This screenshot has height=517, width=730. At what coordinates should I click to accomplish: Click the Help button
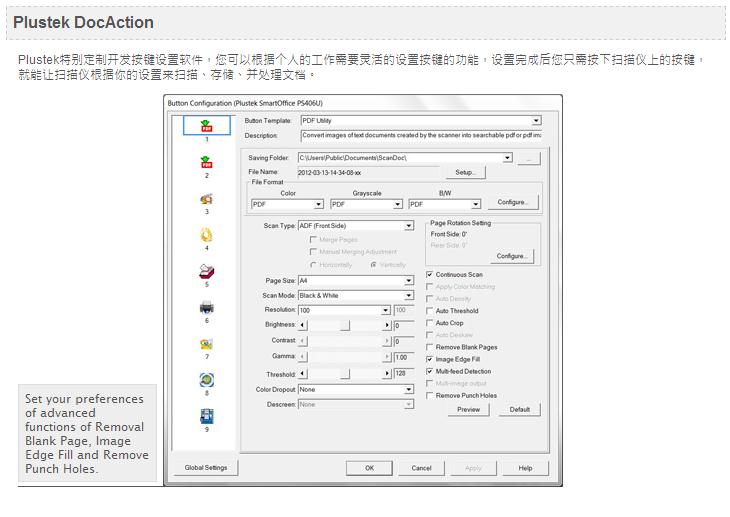[x=525, y=468]
